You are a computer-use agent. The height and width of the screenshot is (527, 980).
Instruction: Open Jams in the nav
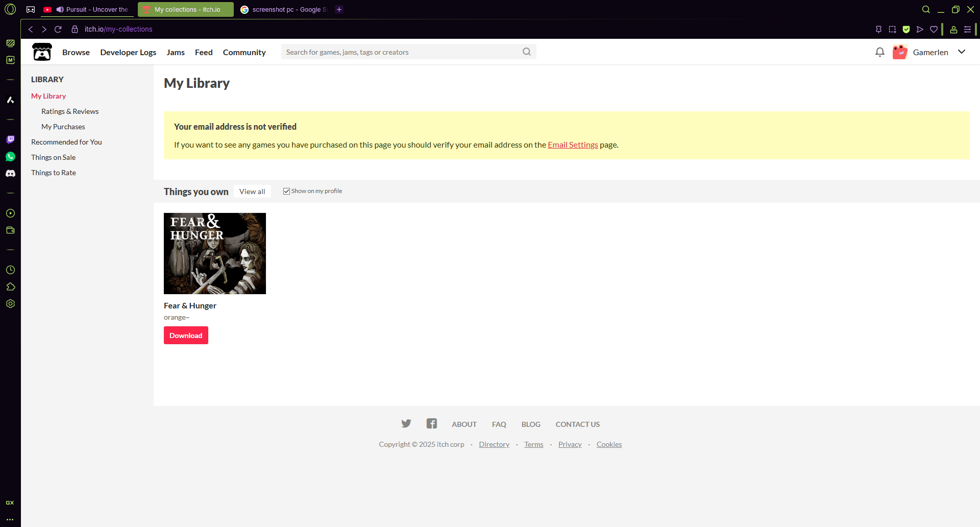(x=176, y=52)
